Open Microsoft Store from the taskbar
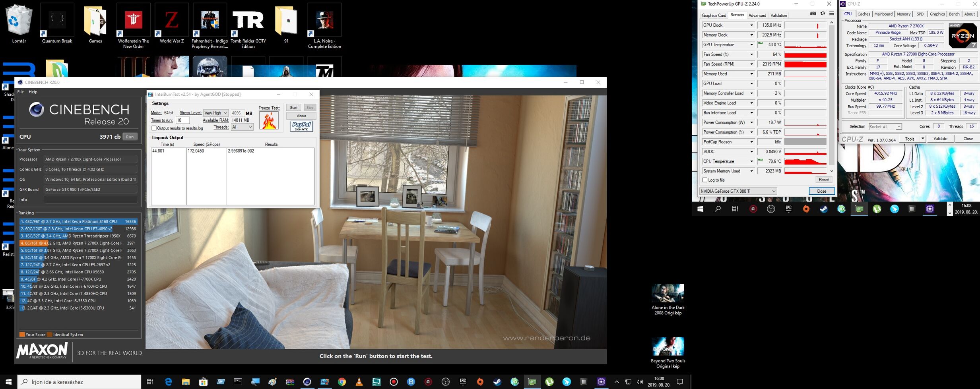 (x=203, y=382)
